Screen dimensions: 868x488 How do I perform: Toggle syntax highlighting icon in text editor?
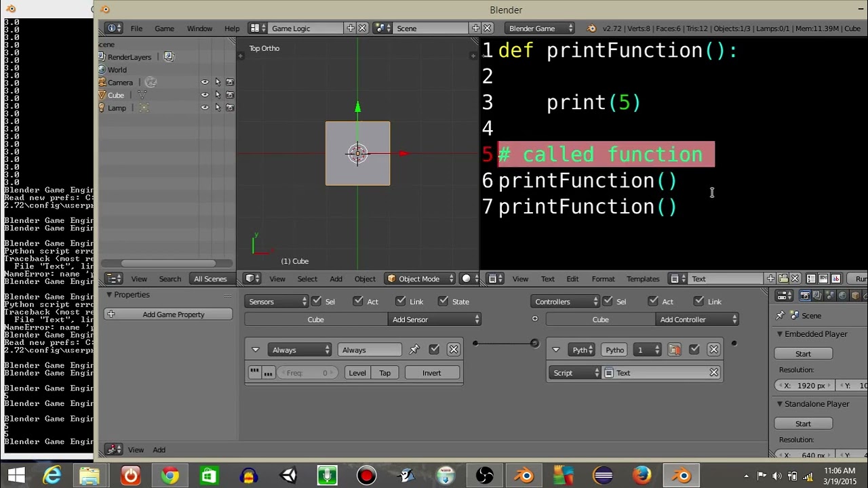(835, 279)
